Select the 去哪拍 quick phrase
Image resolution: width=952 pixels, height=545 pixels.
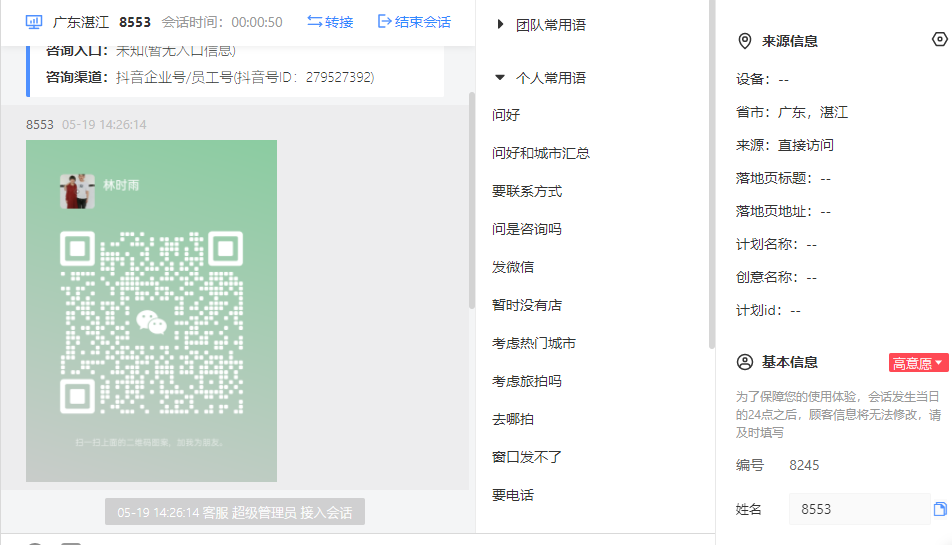coord(512,419)
